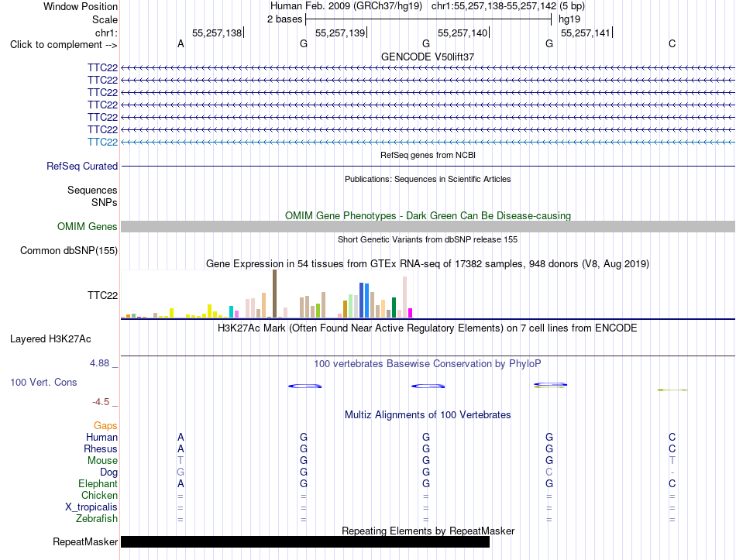Viewport: 736px width, 560px height.
Task: Open the "H3K27Ac Mark" ENCODE track title
Action: pos(428,328)
